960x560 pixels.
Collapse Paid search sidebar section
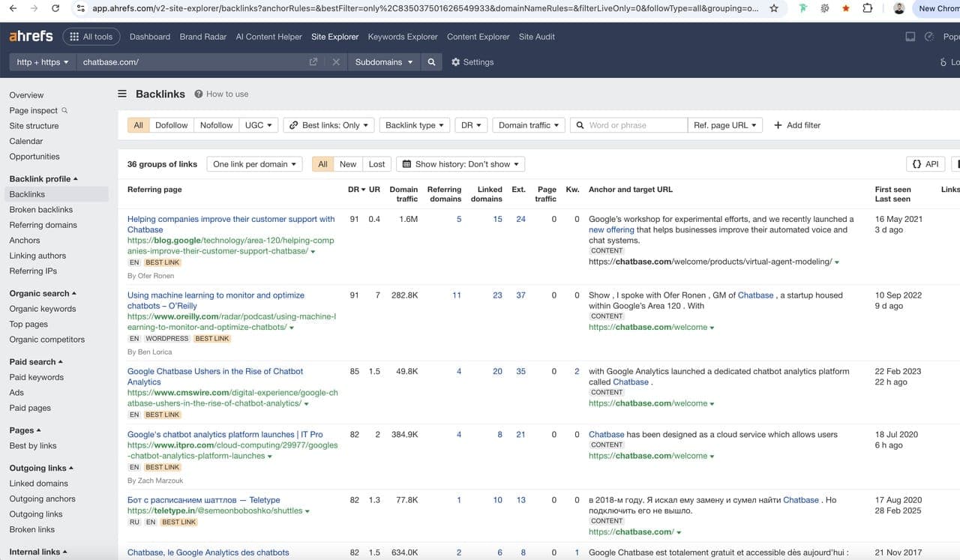tap(36, 362)
